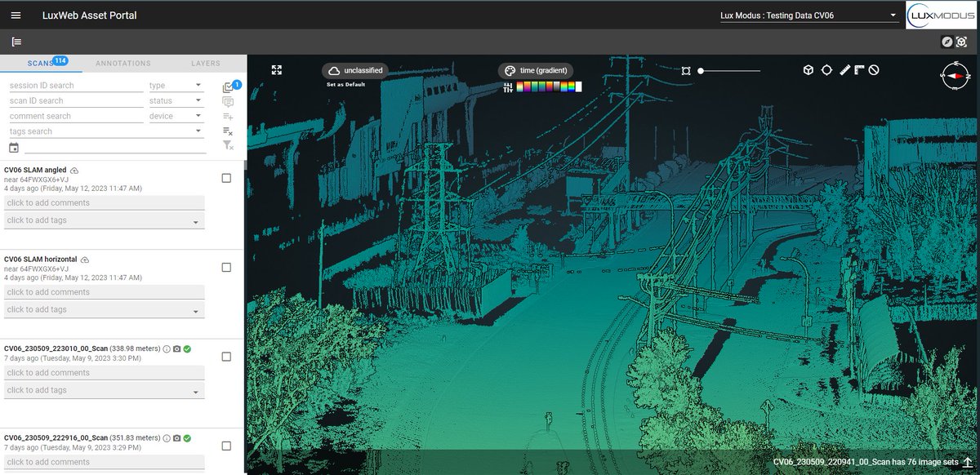Select the crosshair target tool
The width and height of the screenshot is (980, 475).
click(826, 70)
